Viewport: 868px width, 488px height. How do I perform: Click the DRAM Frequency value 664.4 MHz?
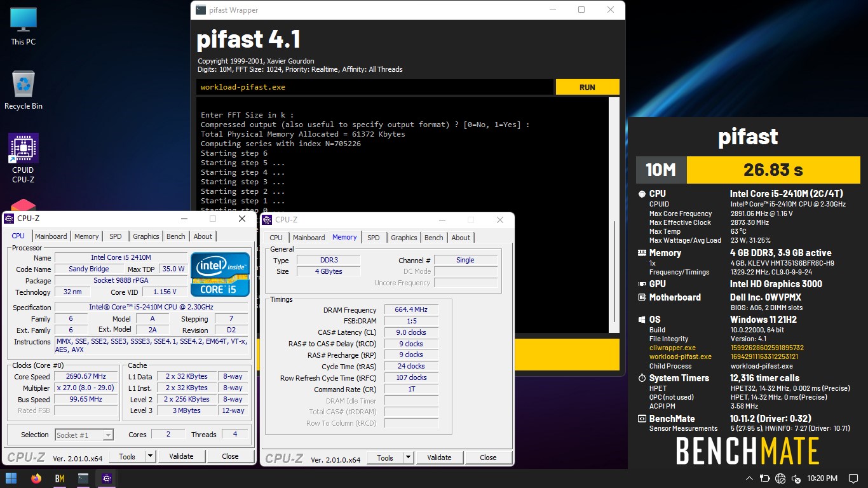point(411,309)
